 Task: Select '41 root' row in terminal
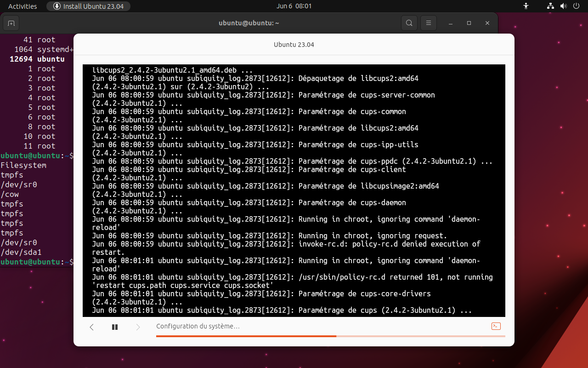tap(39, 40)
